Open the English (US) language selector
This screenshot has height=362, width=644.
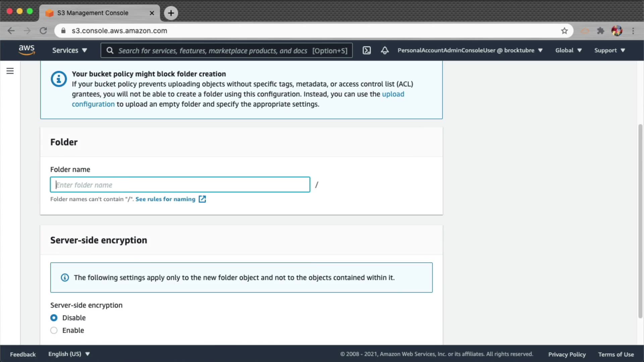tap(69, 354)
